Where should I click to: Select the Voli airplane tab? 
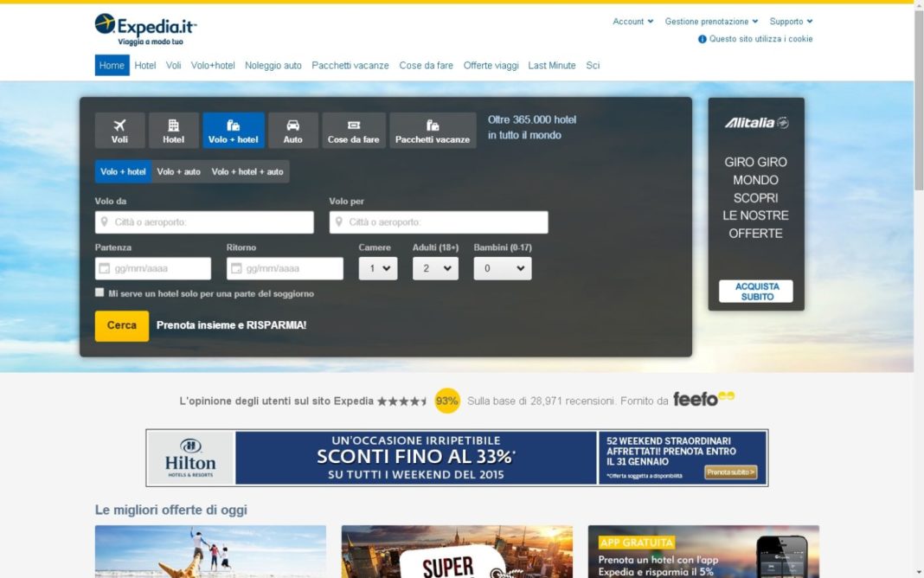click(x=119, y=130)
